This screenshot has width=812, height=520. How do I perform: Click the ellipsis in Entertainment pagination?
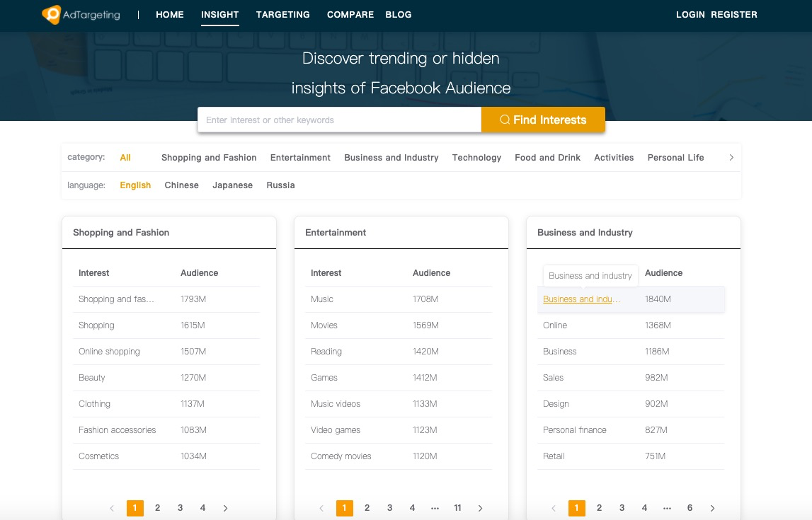point(435,508)
